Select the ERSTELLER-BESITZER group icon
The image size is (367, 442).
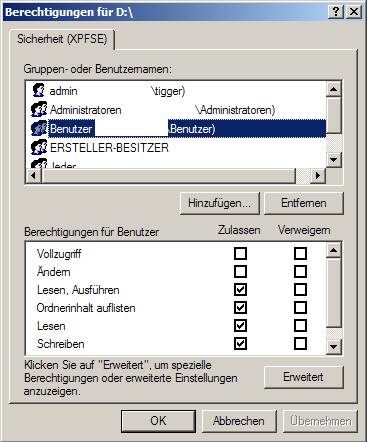[x=39, y=148]
